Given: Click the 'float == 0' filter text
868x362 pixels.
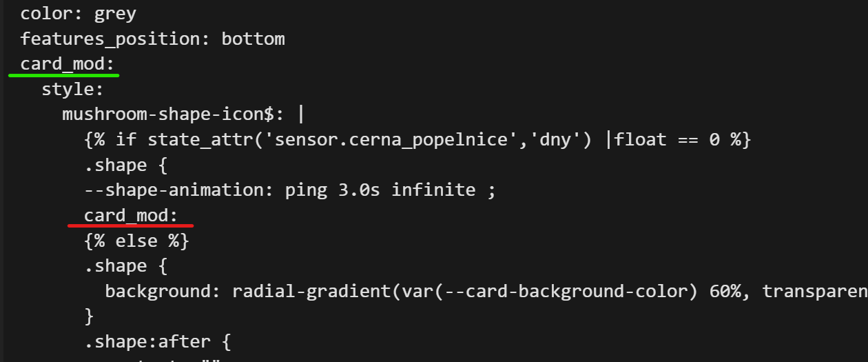Looking at the screenshot, I should click(662, 140).
